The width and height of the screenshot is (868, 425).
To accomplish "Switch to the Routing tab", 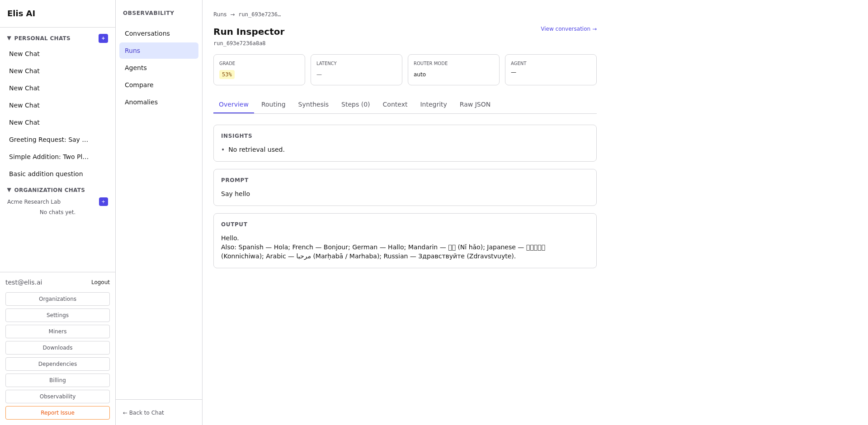I will click(273, 104).
